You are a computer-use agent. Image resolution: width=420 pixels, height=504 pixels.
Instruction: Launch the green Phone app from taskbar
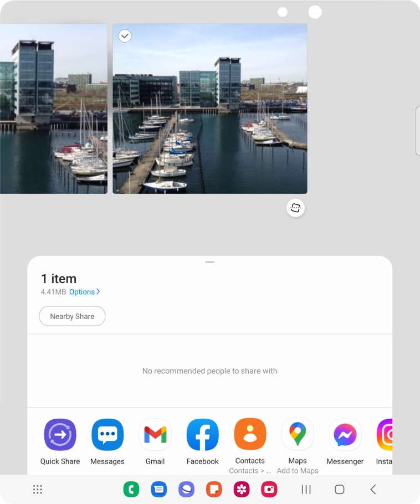(131, 490)
